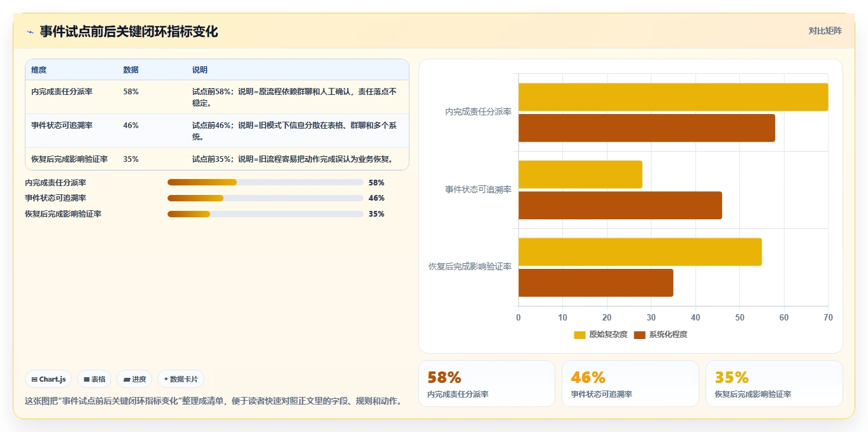
Task: Click the 维度 column header
Action: coord(39,70)
